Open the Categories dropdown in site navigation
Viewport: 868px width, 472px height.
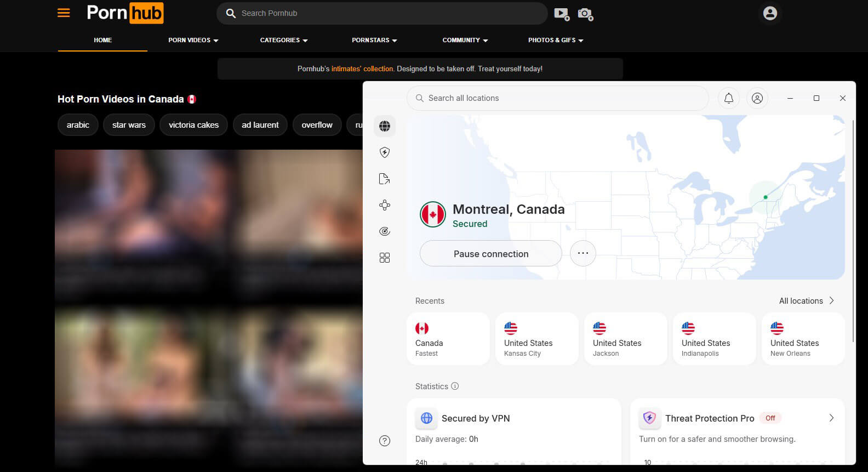coord(284,40)
